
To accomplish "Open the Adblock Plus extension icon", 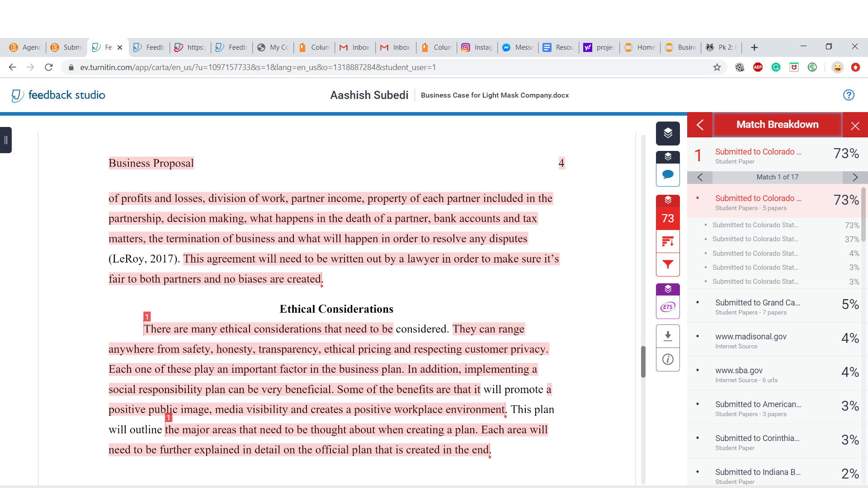I will (x=758, y=67).
